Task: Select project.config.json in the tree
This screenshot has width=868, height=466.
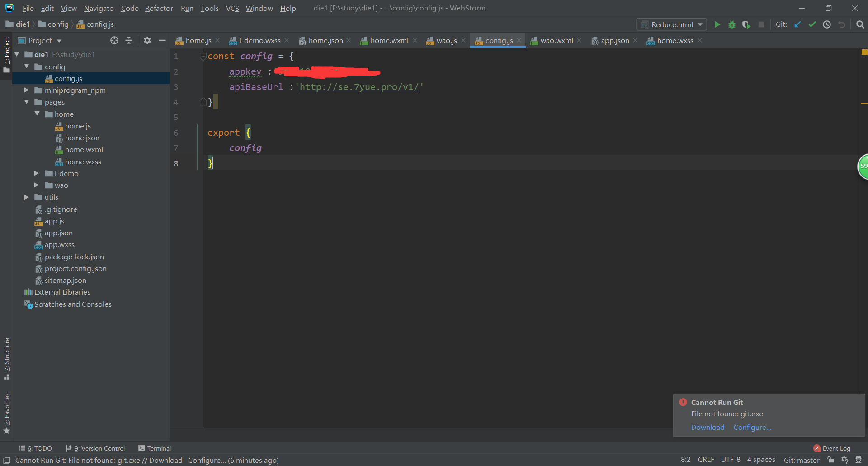Action: (x=75, y=268)
